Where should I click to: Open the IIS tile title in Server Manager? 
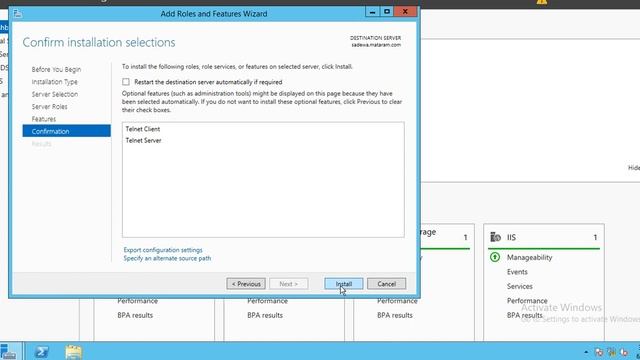point(511,237)
